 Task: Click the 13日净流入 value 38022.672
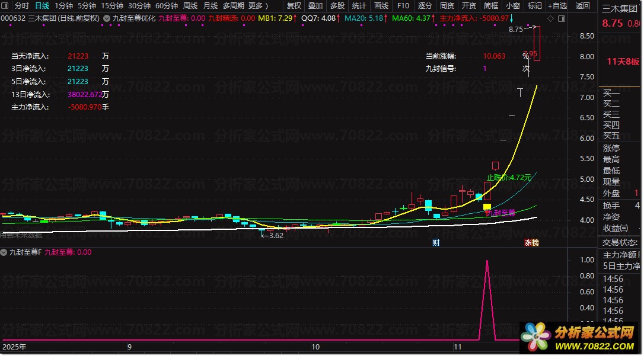click(85, 94)
